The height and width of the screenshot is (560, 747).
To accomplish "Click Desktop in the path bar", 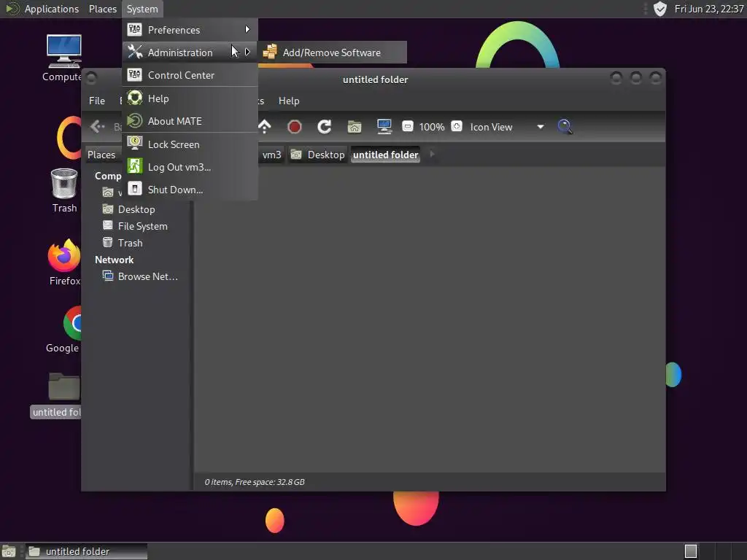I will [x=317, y=155].
